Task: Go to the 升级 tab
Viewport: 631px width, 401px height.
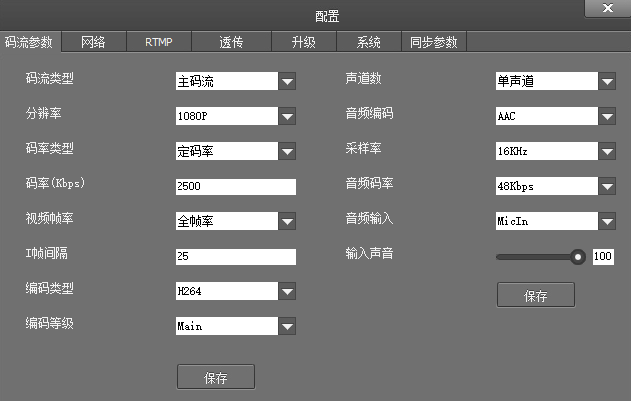Action: coord(301,42)
